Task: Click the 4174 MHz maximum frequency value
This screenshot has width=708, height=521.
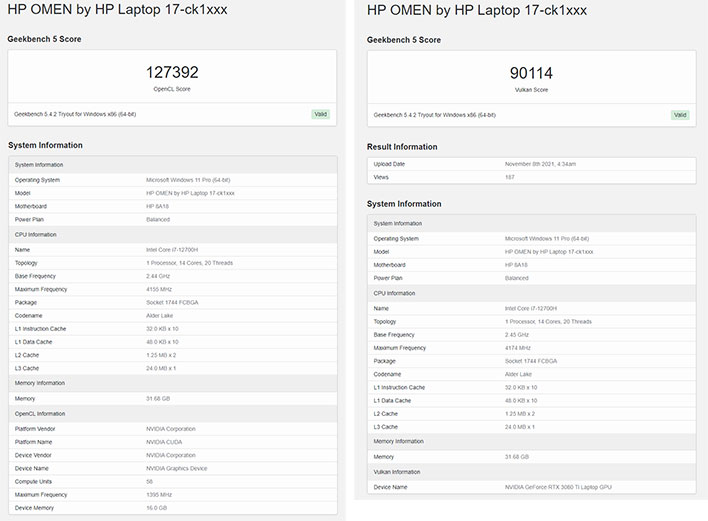Action: point(520,348)
